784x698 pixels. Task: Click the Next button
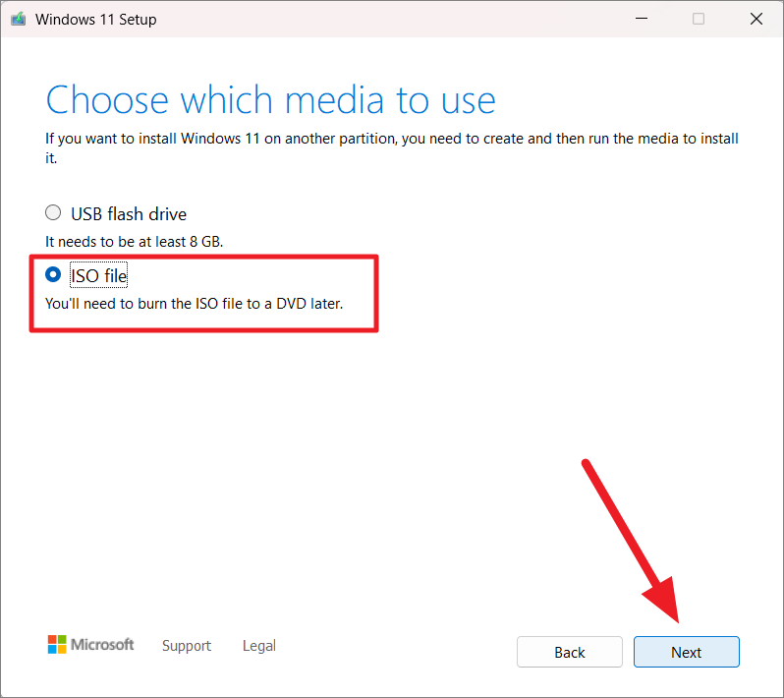pyautogui.click(x=686, y=652)
